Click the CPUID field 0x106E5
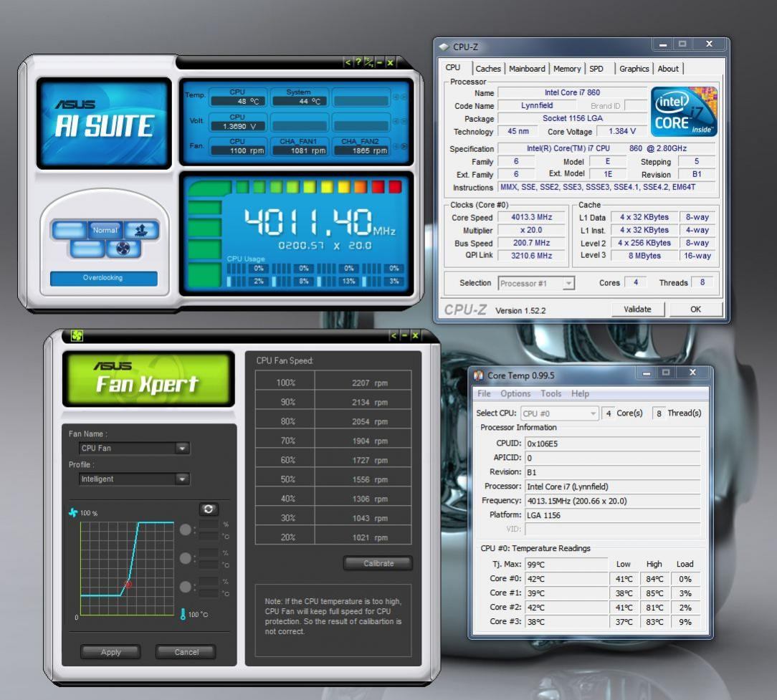Viewport: 777px width, 700px height. [612, 444]
